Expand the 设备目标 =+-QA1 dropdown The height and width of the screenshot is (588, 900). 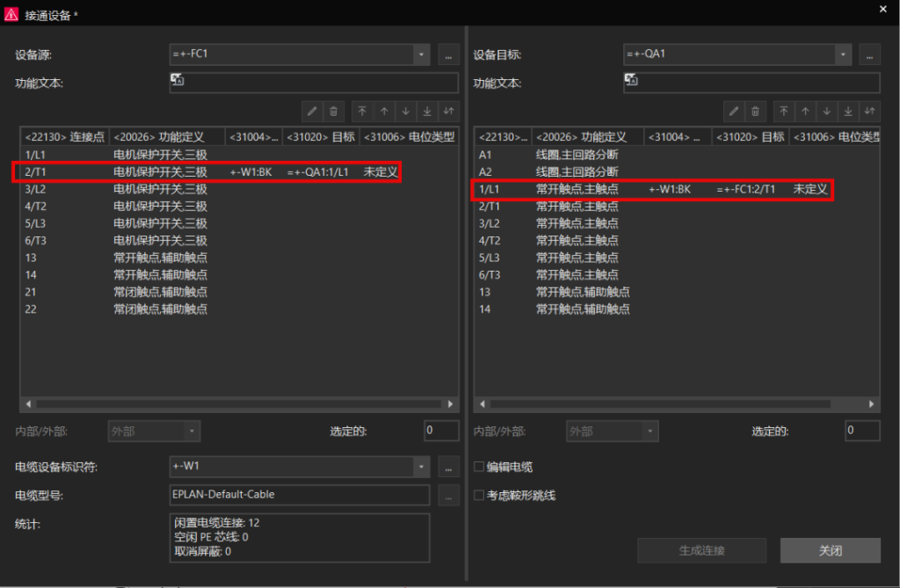coord(843,54)
